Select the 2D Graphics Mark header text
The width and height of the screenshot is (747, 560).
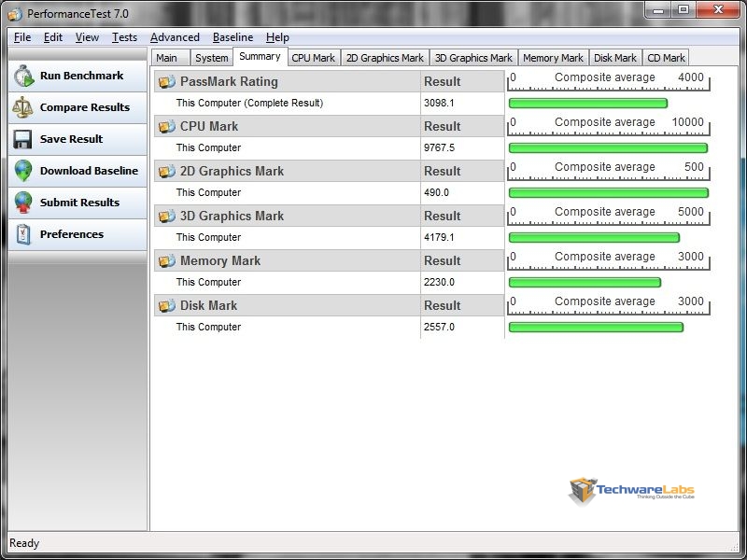pyautogui.click(x=232, y=172)
